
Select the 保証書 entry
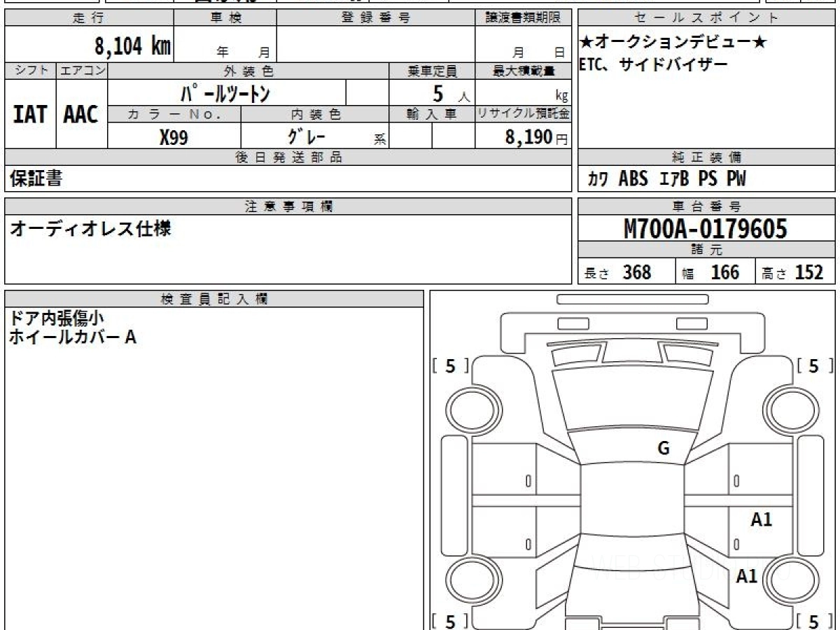tap(36, 178)
